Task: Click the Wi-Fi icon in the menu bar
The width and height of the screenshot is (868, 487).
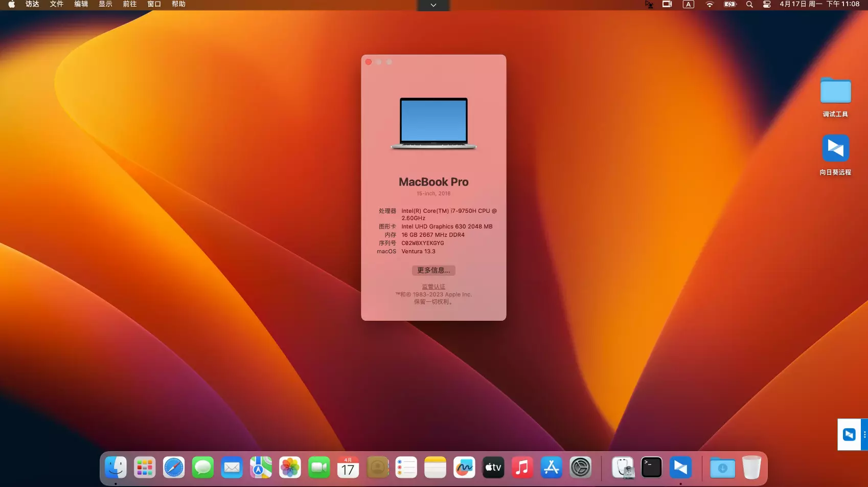Action: point(710,5)
